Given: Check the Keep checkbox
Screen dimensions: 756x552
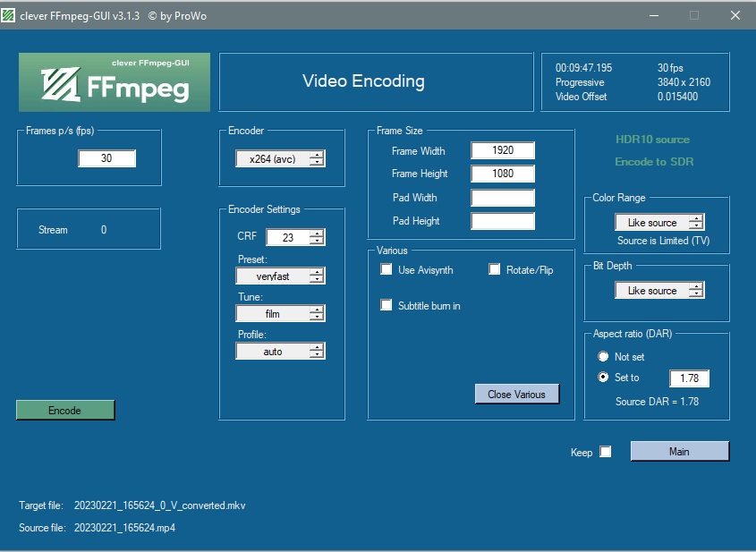Looking at the screenshot, I should [x=605, y=452].
